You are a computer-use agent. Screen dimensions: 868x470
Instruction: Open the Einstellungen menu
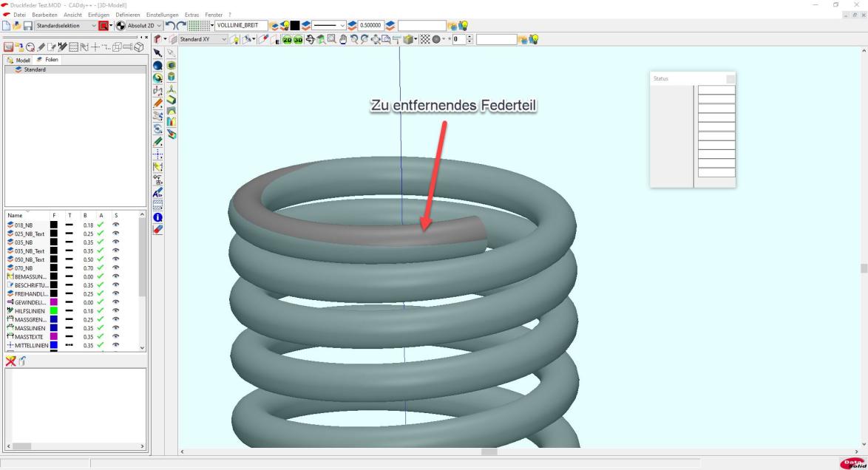[162, 16]
